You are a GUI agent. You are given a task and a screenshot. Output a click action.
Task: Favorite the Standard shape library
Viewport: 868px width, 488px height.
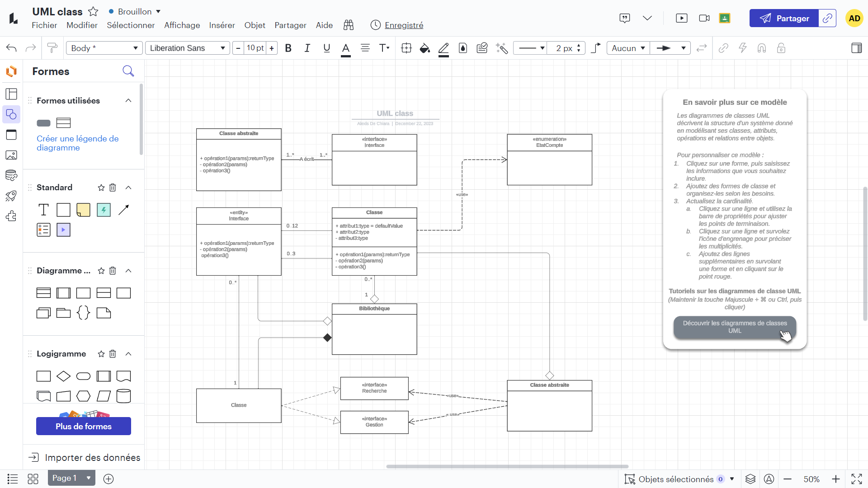coord(101,188)
